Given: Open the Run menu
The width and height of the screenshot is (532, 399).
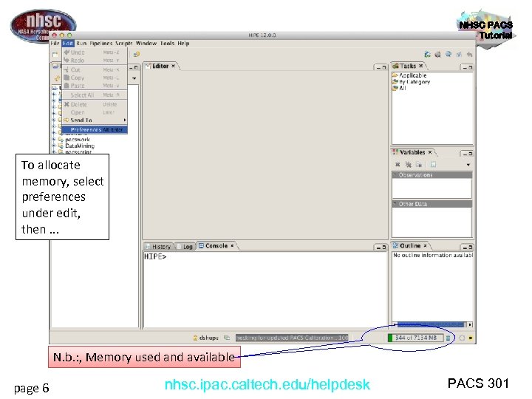Looking at the screenshot, I should pyautogui.click(x=81, y=44).
